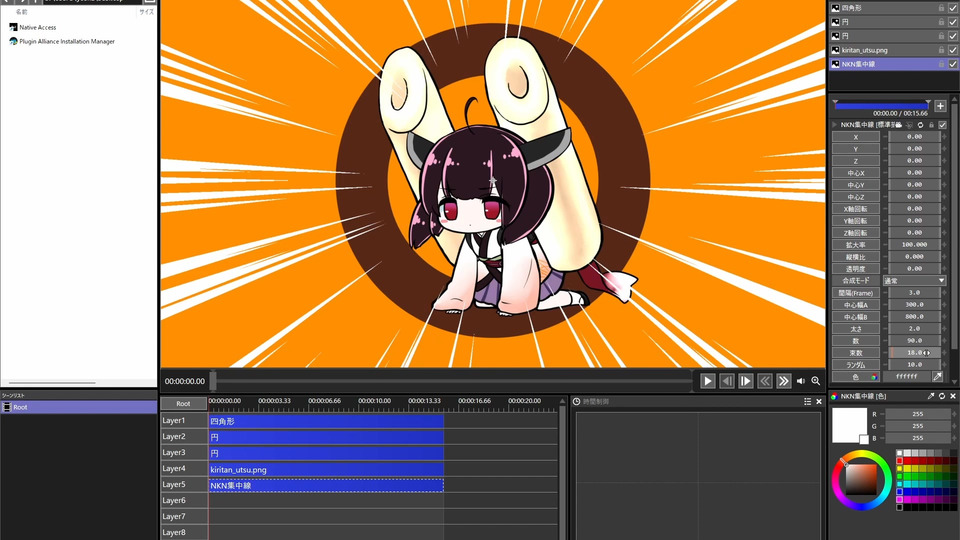Viewport: 960px width, 540px height.
Task: Click Native Access file icon
Action: 13,27
